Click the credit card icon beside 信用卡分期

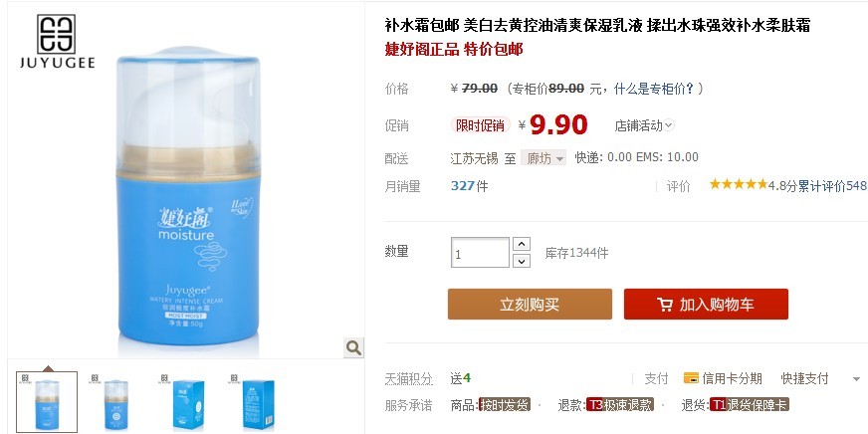click(x=691, y=378)
